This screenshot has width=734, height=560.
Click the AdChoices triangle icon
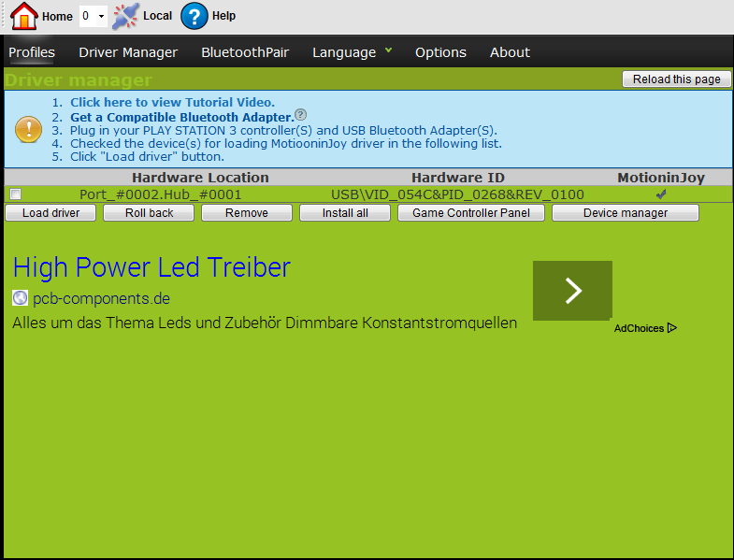[x=672, y=328]
